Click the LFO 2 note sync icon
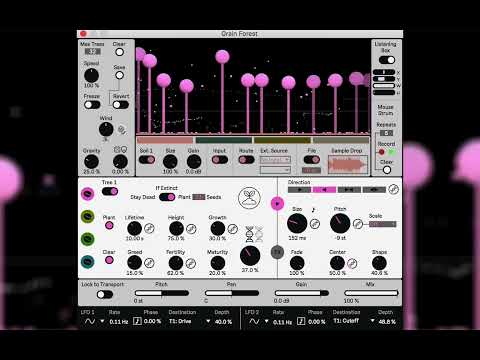480x360 pixels. (301, 321)
